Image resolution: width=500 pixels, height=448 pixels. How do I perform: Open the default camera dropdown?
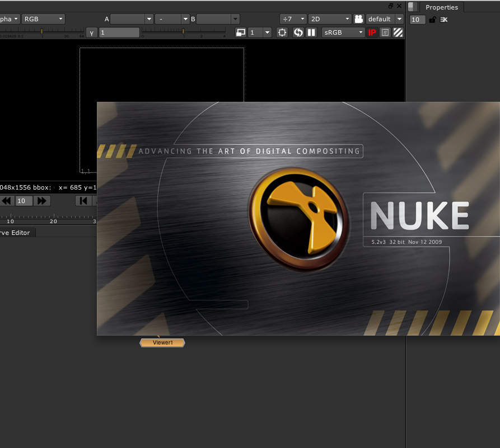[x=385, y=19]
